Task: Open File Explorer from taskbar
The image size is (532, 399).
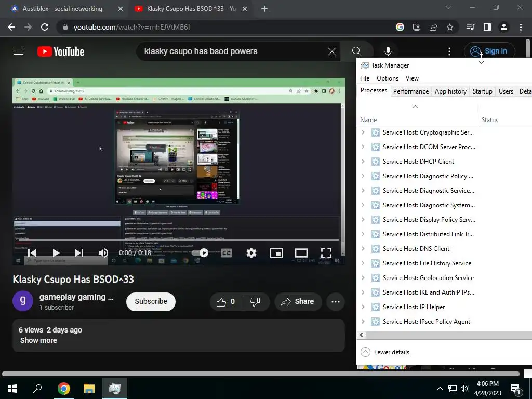Action: 89,388
